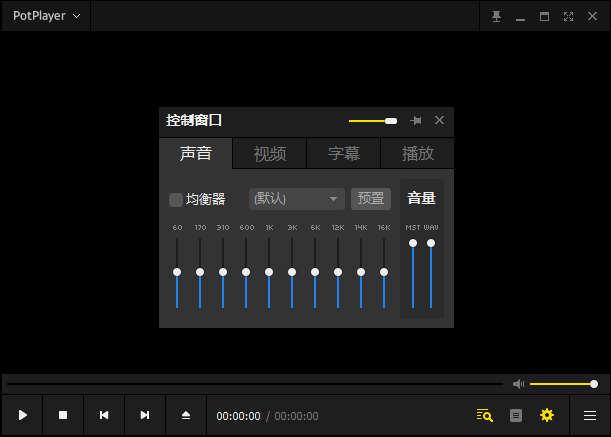
Task: Skip to next track
Action: [x=145, y=415]
